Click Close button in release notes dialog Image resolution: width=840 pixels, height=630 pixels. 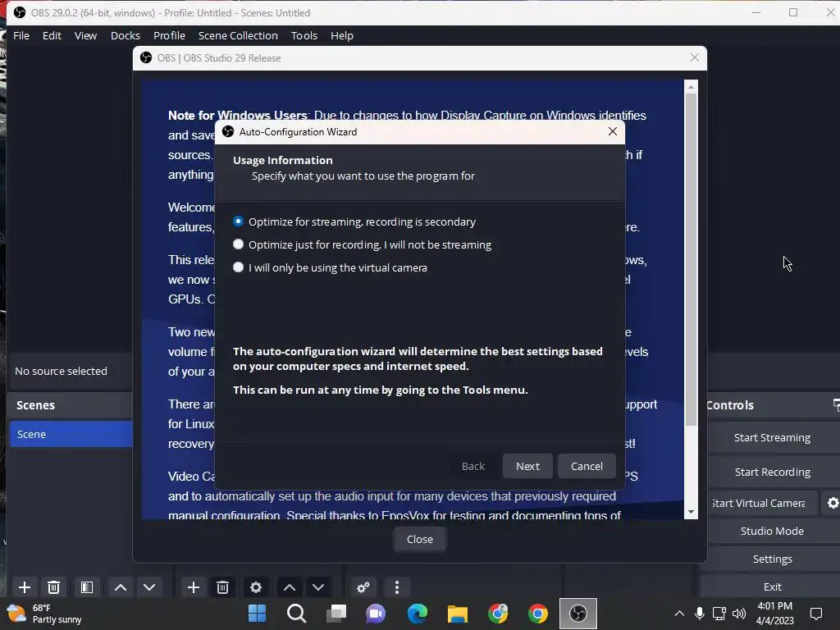coord(419,539)
